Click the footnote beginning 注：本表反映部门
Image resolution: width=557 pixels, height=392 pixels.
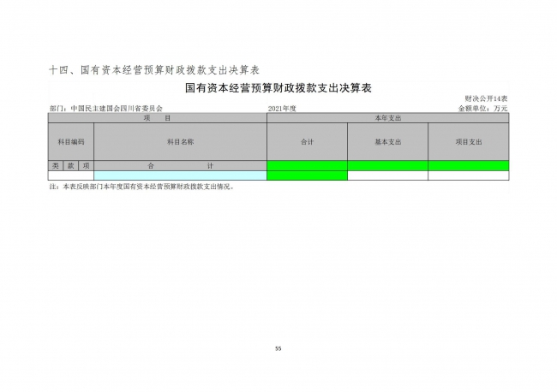141,186
